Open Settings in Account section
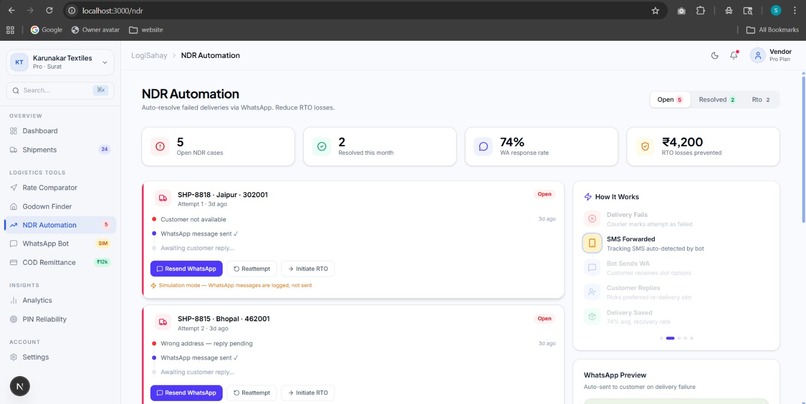The image size is (806, 404). (x=60, y=357)
